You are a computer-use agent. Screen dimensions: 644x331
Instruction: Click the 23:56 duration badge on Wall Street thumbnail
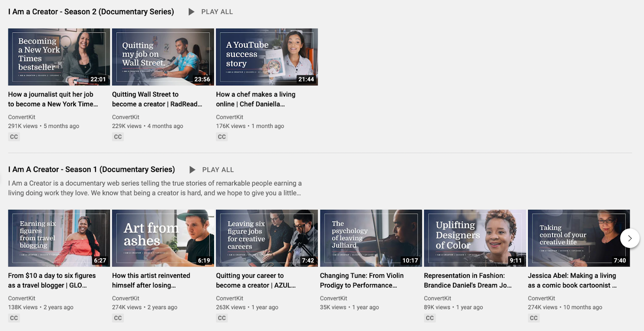(x=202, y=79)
